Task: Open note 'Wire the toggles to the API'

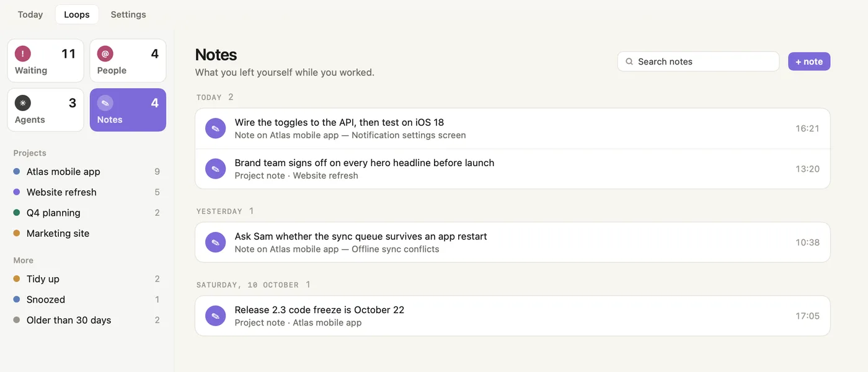Action: coord(513,128)
